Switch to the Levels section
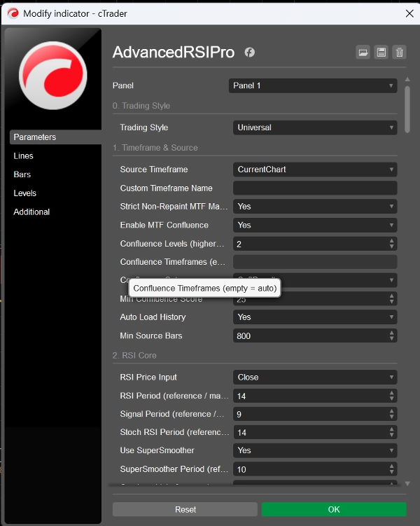 tap(24, 193)
